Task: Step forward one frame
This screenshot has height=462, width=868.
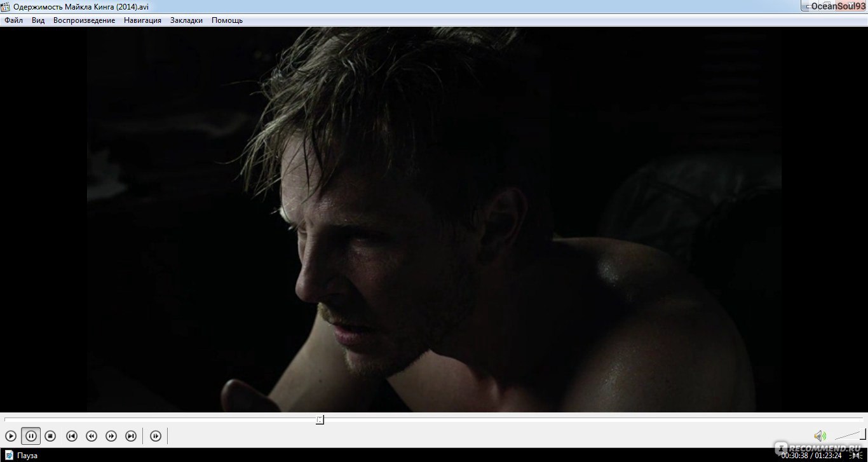Action: point(156,436)
